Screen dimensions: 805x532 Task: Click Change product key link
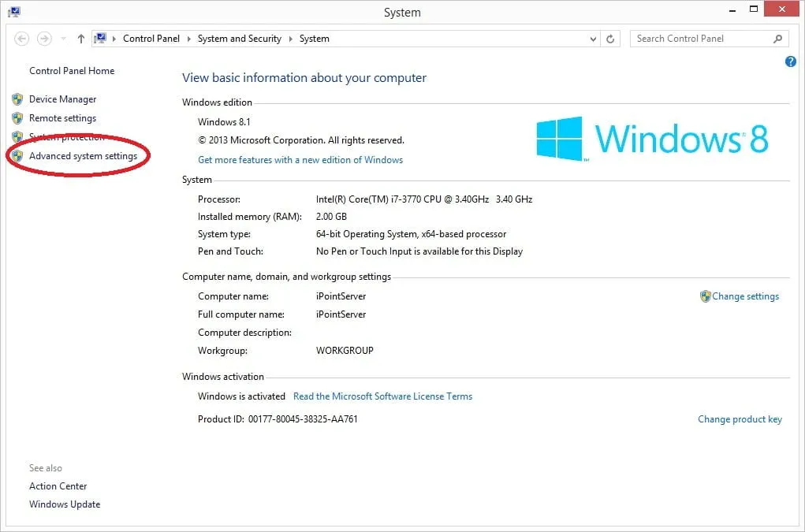(x=740, y=419)
